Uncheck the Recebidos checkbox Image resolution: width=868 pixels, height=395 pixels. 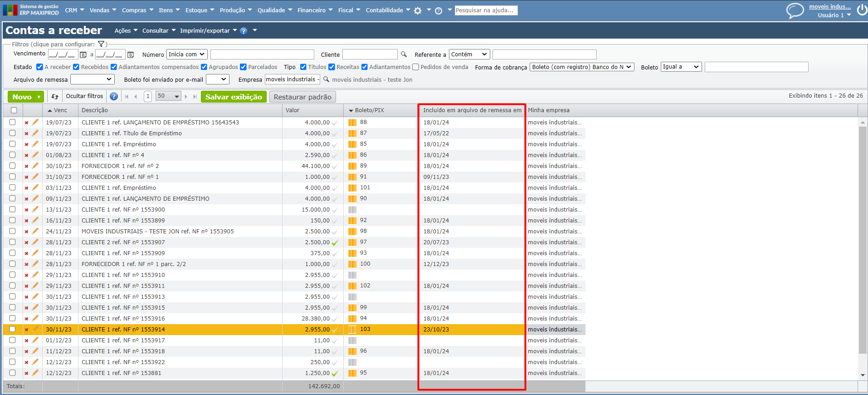[76, 67]
